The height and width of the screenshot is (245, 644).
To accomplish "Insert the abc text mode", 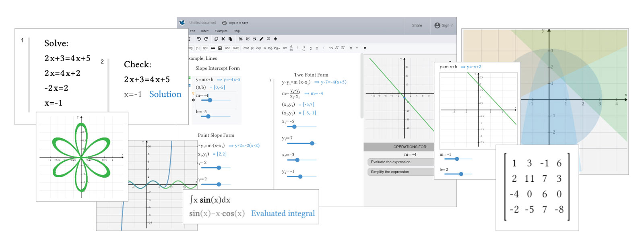I will click(x=227, y=48).
